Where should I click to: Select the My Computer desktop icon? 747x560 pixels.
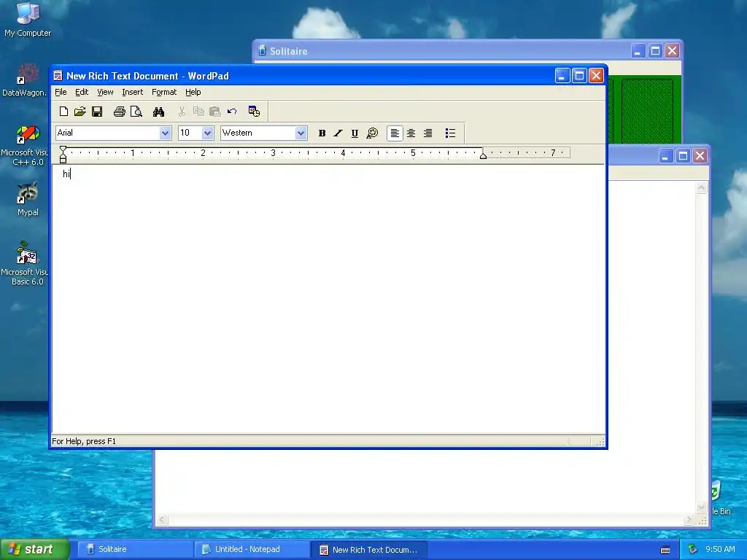pyautogui.click(x=28, y=20)
